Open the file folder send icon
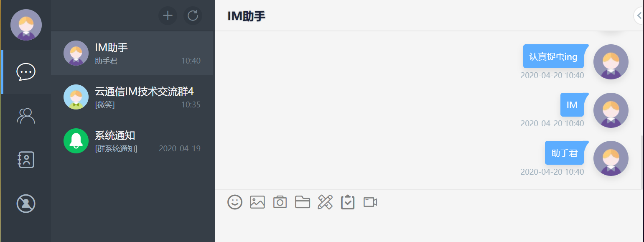 click(x=303, y=202)
